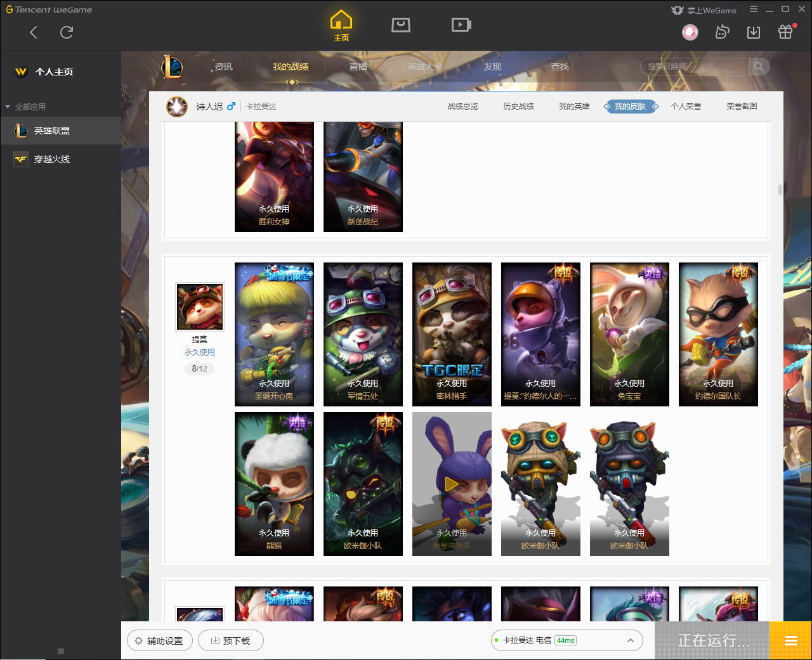Image resolution: width=812 pixels, height=660 pixels.
Task: Click the 预下载 pre-download button
Action: click(231, 640)
